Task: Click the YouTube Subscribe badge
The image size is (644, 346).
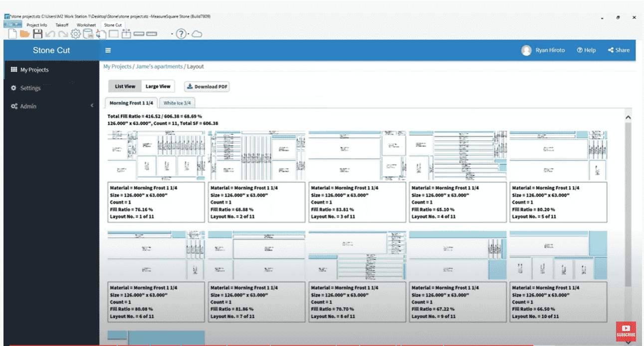Action: coord(626,331)
